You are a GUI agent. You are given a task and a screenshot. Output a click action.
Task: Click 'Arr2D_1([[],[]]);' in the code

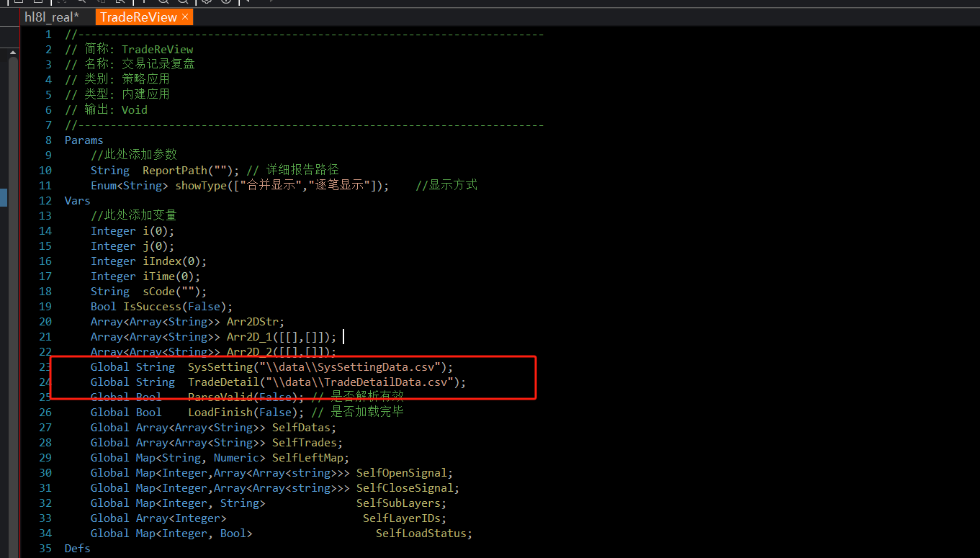(x=282, y=337)
